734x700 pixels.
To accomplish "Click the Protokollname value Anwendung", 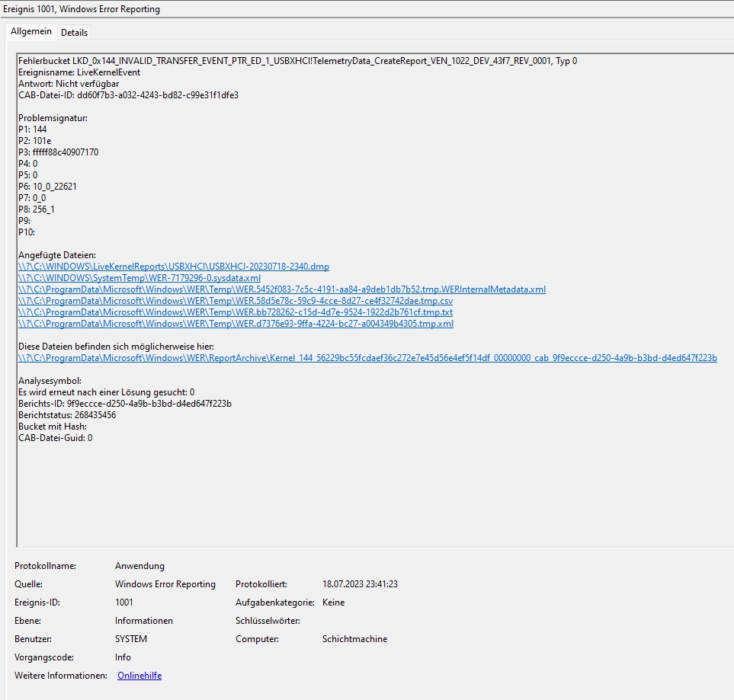I will [139, 566].
